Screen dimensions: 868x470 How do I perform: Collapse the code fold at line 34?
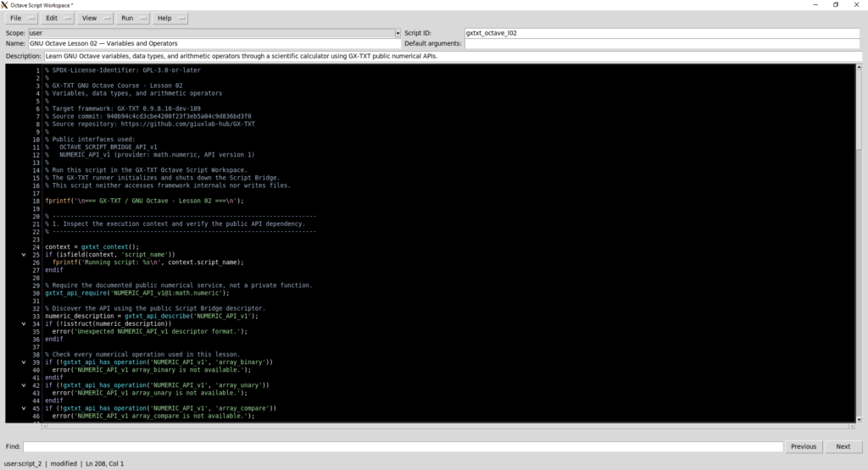click(23, 324)
